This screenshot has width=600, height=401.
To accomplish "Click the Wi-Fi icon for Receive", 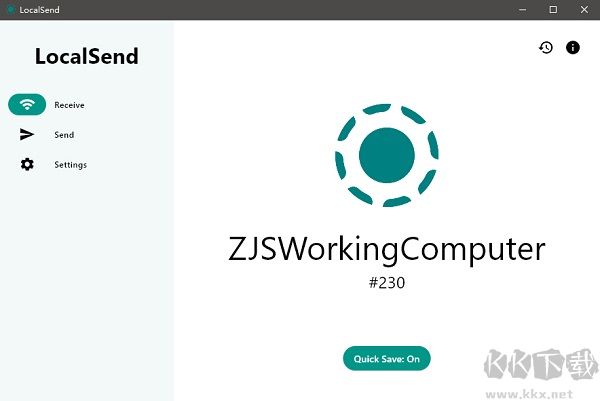I will point(27,104).
